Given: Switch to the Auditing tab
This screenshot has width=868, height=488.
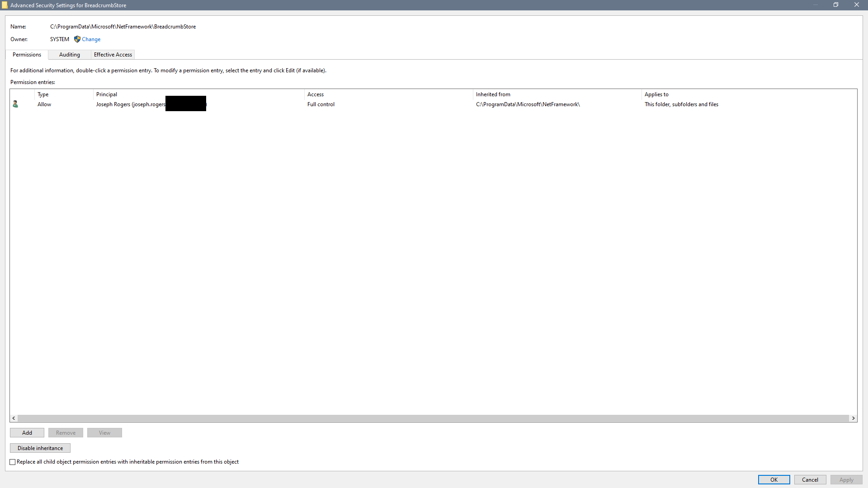Looking at the screenshot, I should click(69, 55).
